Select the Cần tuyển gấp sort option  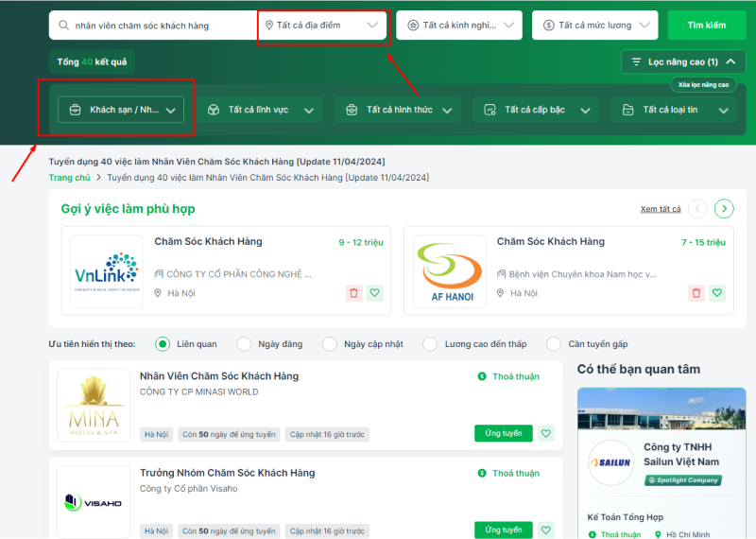(554, 344)
